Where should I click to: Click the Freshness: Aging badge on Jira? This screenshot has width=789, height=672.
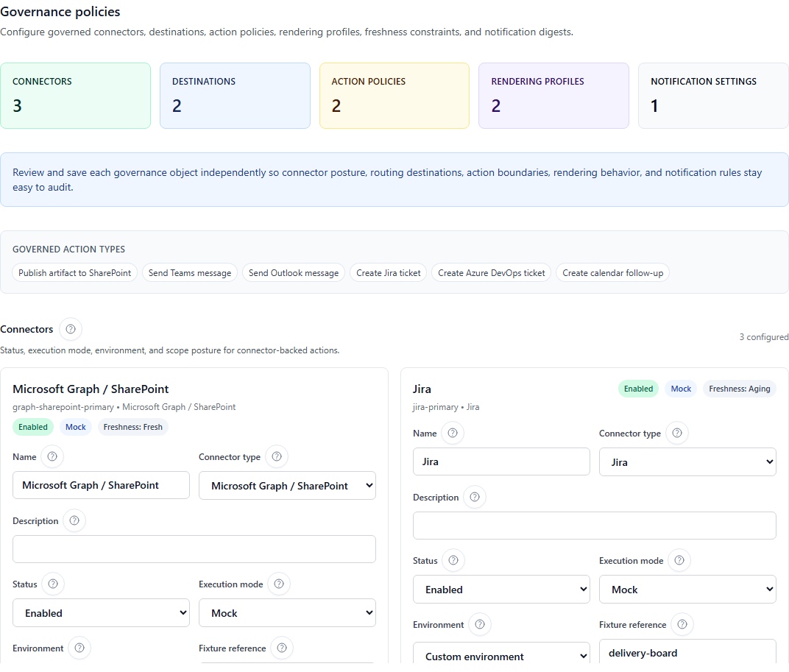point(739,388)
